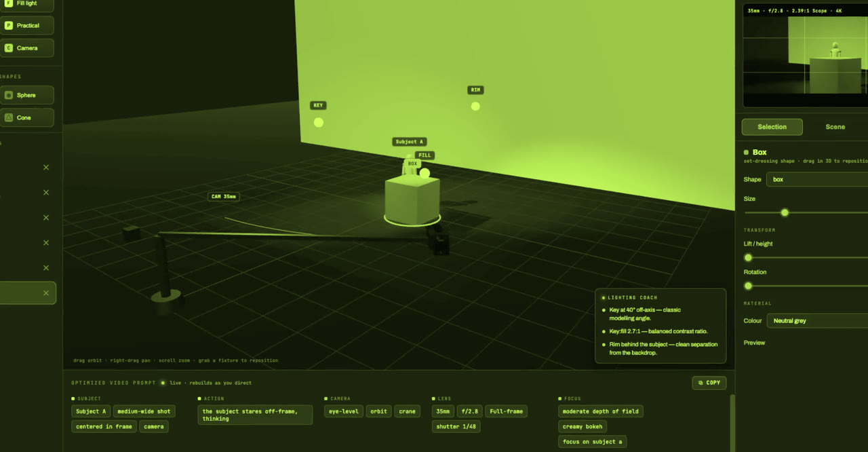Open the Shape dropdown

tap(817, 179)
